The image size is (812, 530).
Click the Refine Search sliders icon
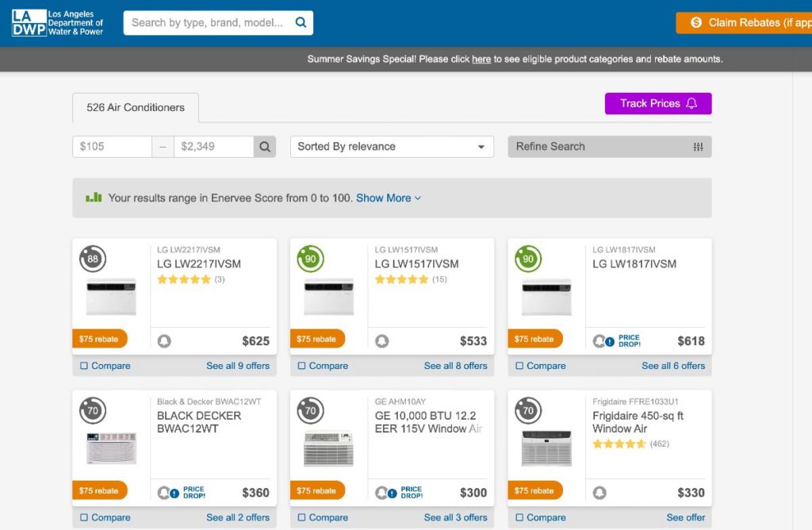698,147
